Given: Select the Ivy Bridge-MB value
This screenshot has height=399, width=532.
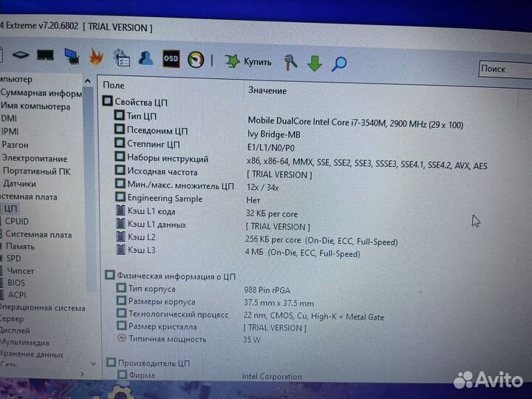Looking at the screenshot, I should (x=274, y=134).
